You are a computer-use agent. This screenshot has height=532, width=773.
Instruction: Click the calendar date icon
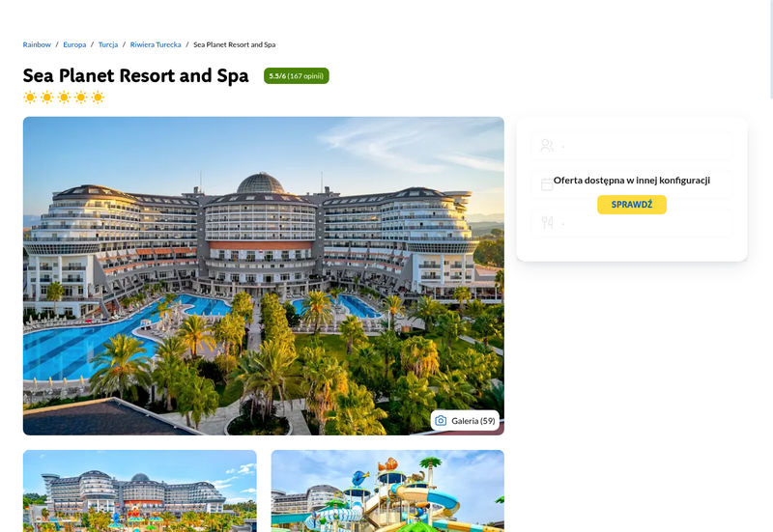(x=547, y=184)
